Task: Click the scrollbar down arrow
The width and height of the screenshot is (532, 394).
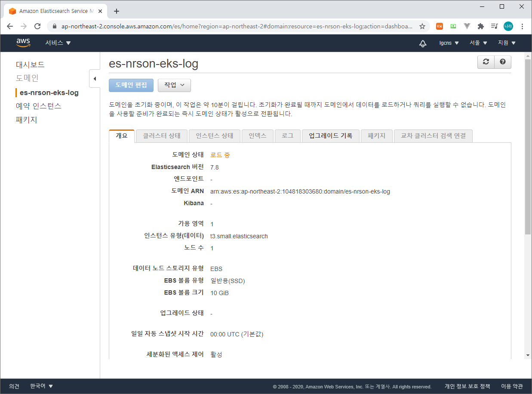Action: [x=528, y=355]
